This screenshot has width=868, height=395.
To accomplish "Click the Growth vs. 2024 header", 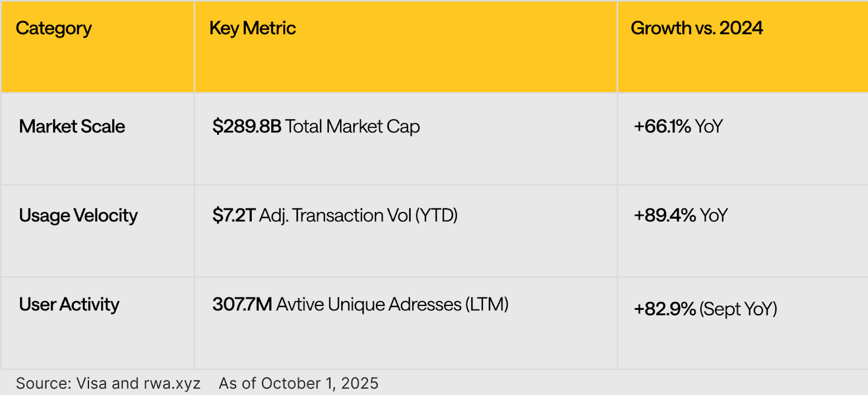I will point(697,28).
